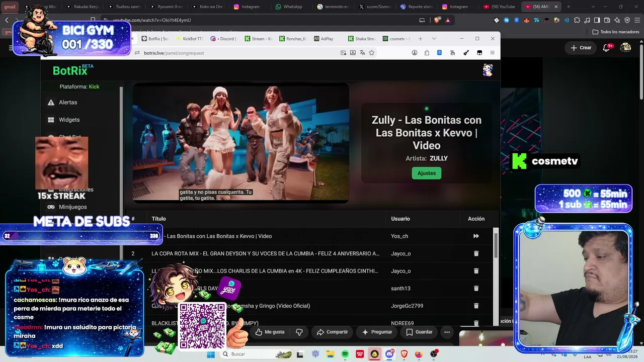
Task: Expand the tab list dropdown in BotRix window
Action: click(434, 39)
